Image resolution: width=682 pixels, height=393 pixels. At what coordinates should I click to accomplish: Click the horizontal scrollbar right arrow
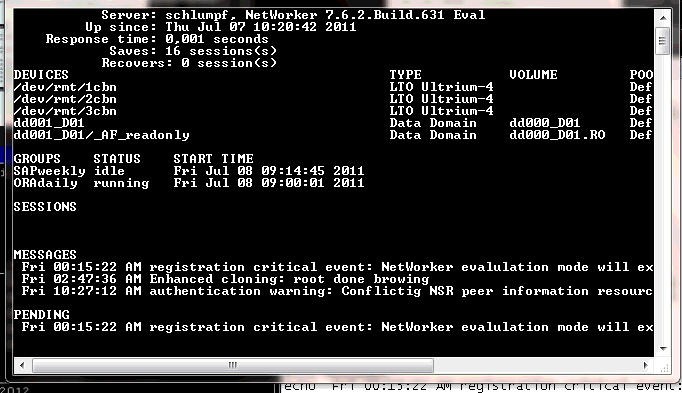pos(646,365)
